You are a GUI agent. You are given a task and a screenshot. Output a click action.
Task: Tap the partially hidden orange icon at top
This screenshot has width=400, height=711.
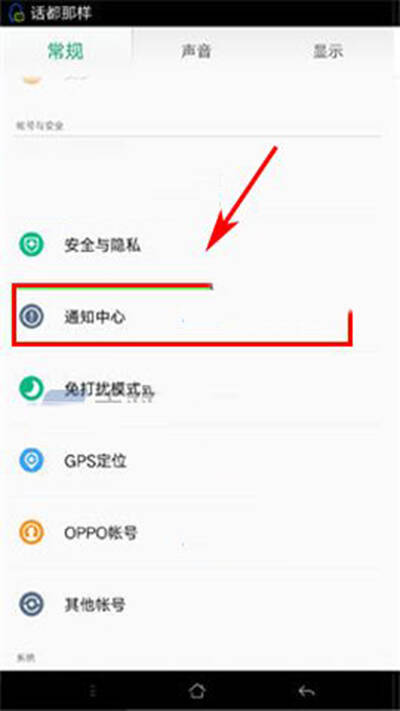(x=31, y=79)
